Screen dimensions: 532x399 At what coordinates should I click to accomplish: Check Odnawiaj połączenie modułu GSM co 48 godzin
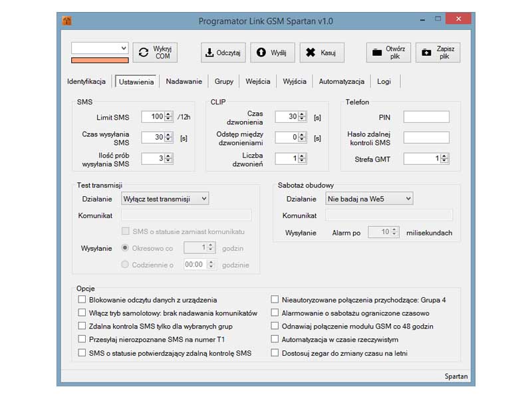275,326
